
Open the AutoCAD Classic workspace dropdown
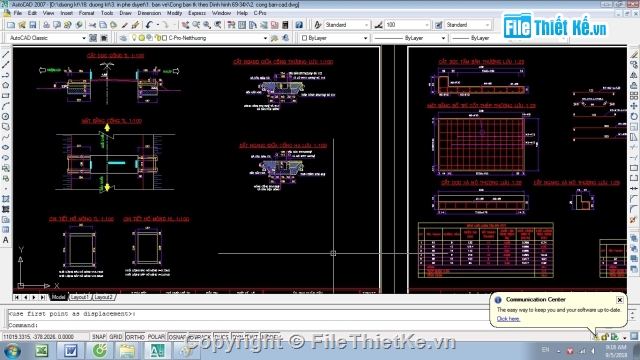coord(47,38)
